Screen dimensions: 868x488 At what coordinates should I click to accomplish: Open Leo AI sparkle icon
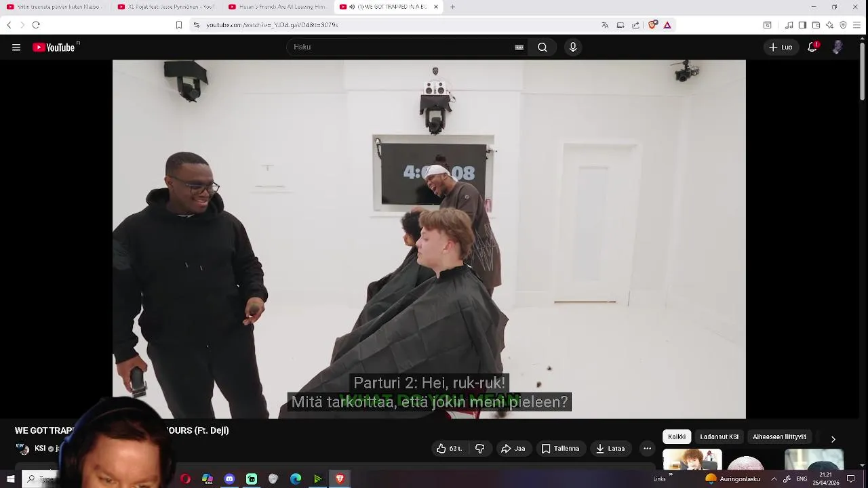click(829, 25)
